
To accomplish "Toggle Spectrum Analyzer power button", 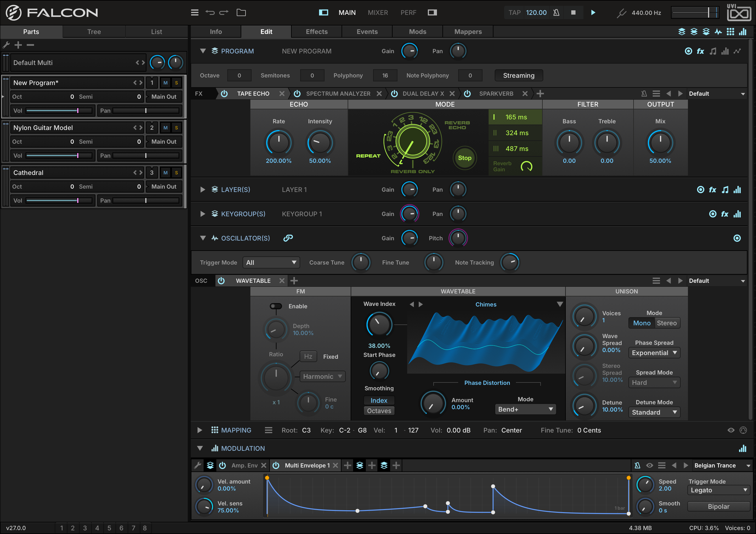I will click(297, 94).
